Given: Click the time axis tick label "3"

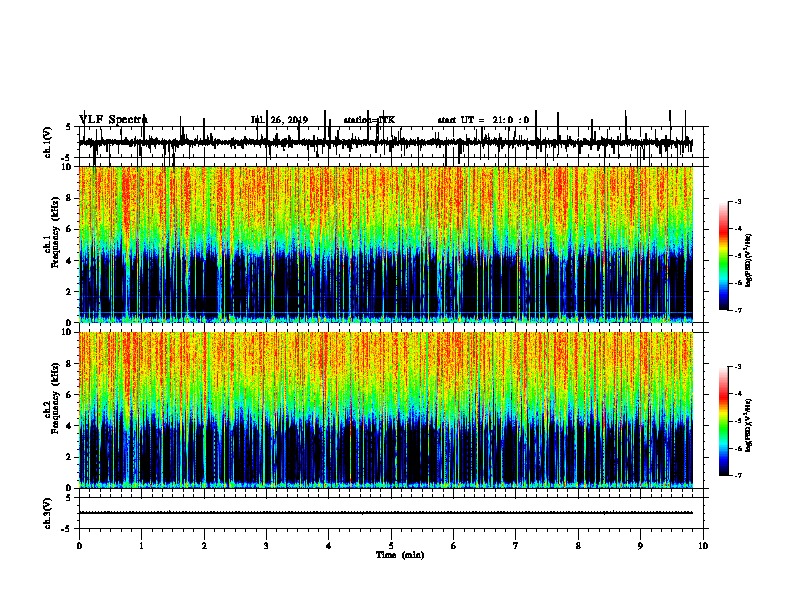Looking at the screenshot, I should 266,546.
